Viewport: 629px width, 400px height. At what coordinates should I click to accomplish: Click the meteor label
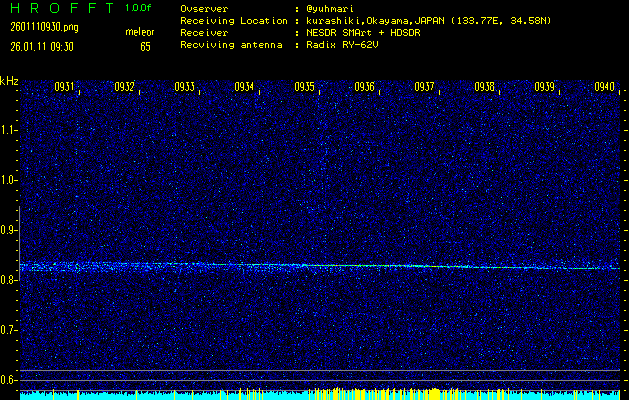click(139, 32)
